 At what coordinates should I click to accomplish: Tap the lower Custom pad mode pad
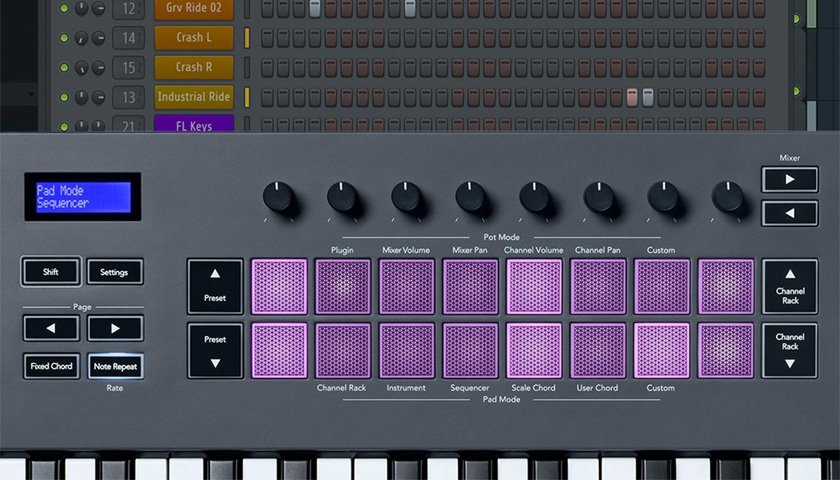pos(662,351)
